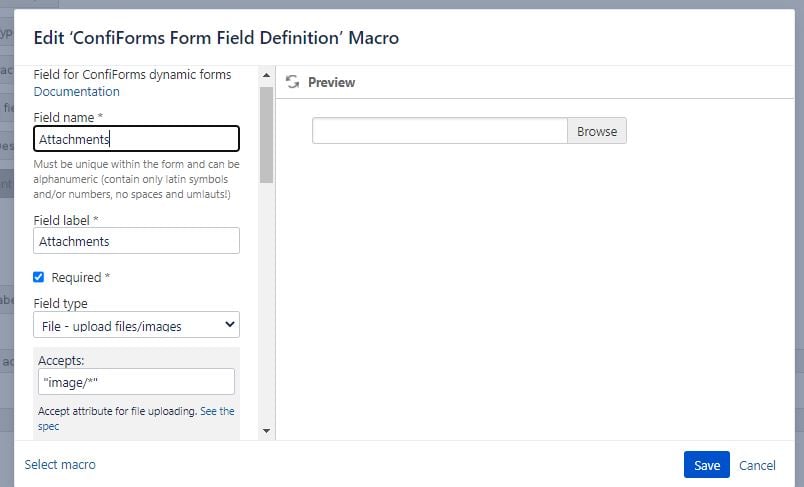804x487 pixels.
Task: Click the scroll down arrow in parameters panel
Action: click(x=266, y=431)
